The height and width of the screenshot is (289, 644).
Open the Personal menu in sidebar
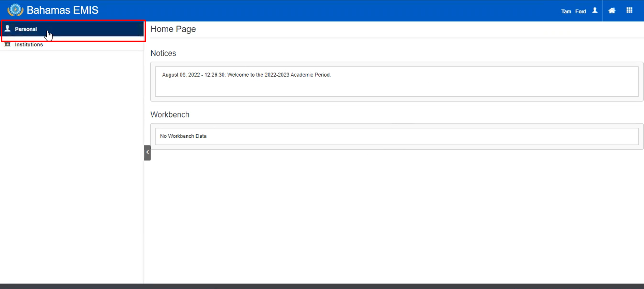coord(72,29)
